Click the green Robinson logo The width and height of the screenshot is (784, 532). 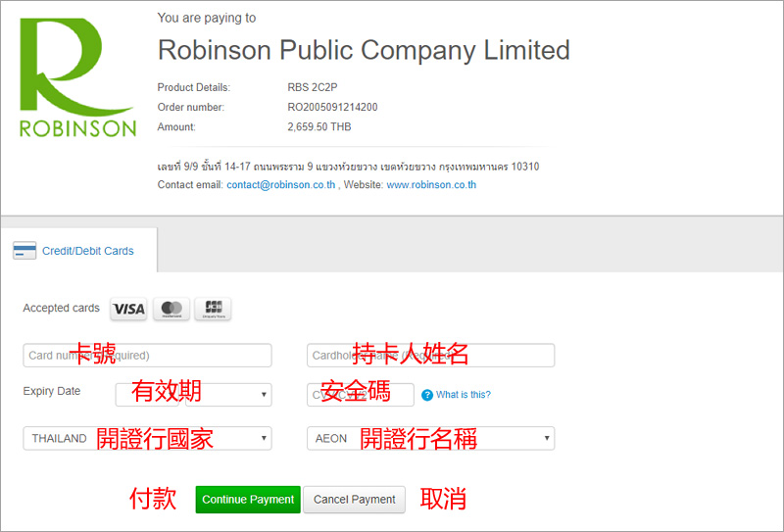(77, 78)
